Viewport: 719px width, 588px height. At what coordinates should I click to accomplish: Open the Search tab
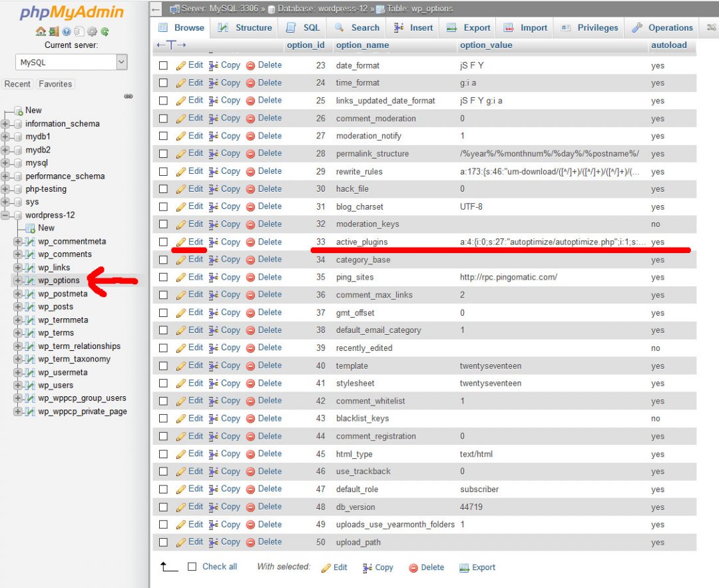(358, 27)
